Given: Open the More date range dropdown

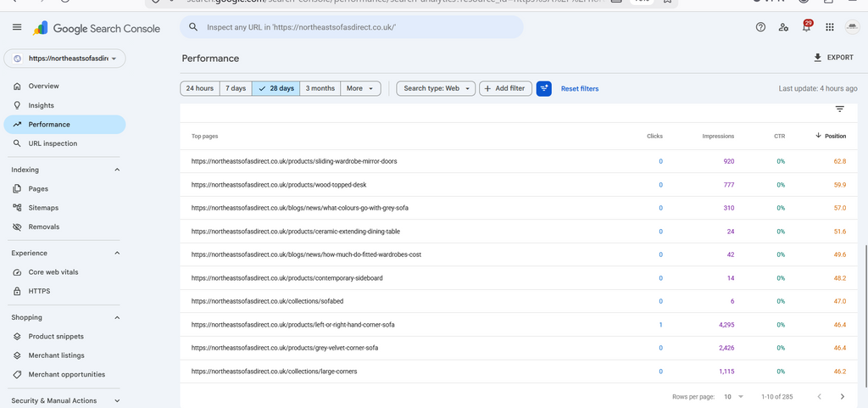Looking at the screenshot, I should 360,88.
